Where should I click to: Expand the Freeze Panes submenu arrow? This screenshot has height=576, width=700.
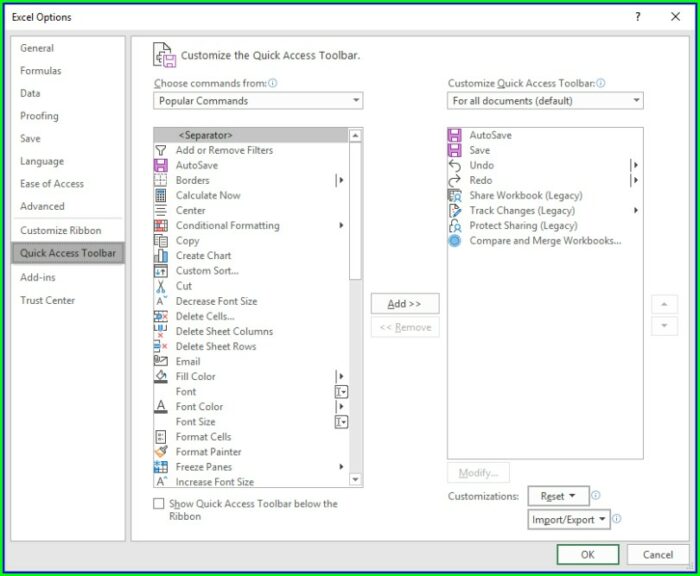point(341,467)
